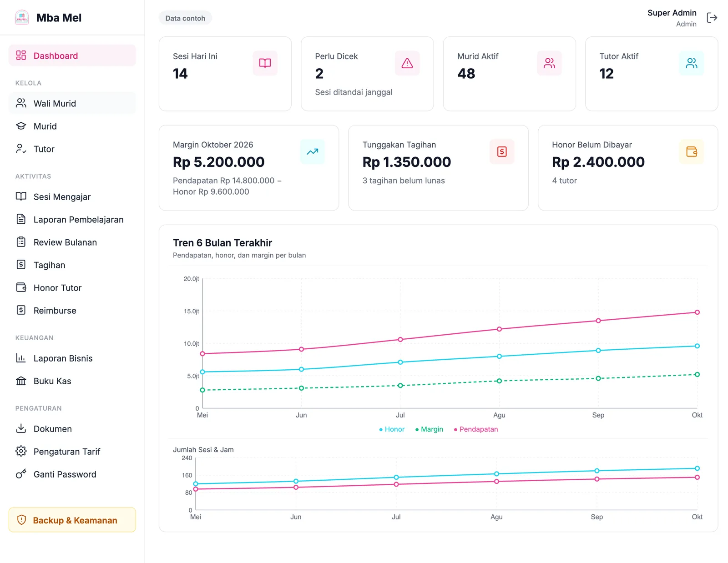
Task: Select Laporan Pembelajaran menu entry
Action: point(72,219)
